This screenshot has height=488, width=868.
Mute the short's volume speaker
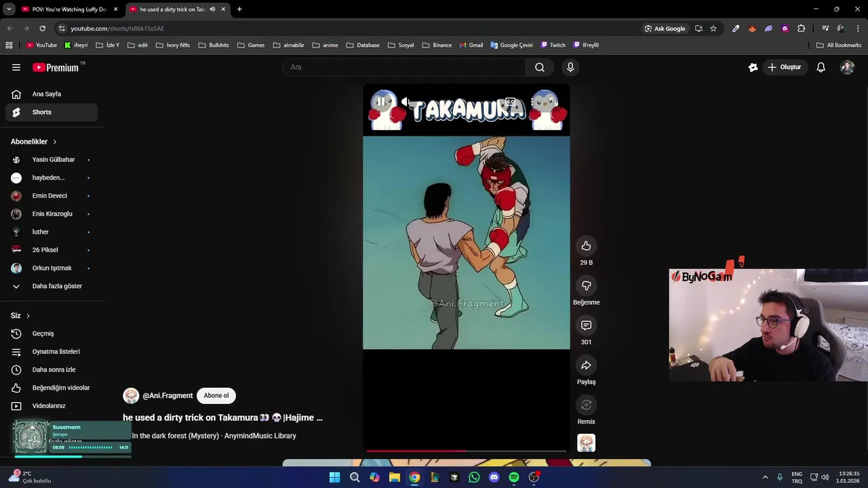405,102
